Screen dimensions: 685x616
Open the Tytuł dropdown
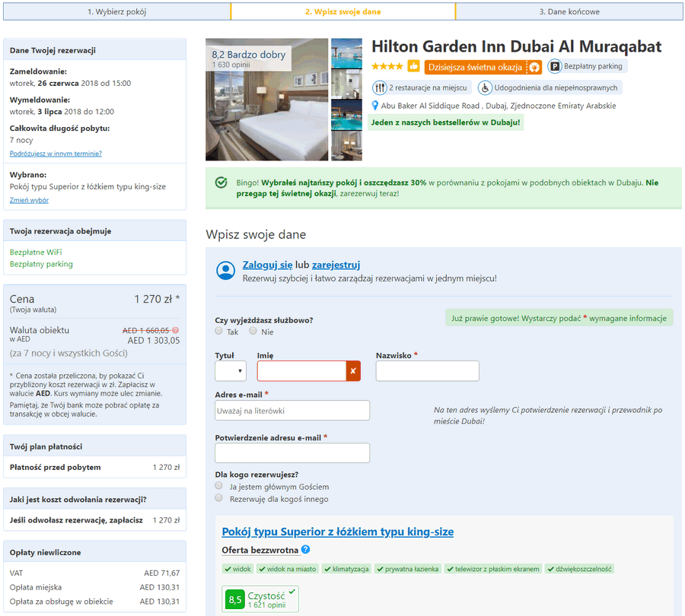[230, 370]
